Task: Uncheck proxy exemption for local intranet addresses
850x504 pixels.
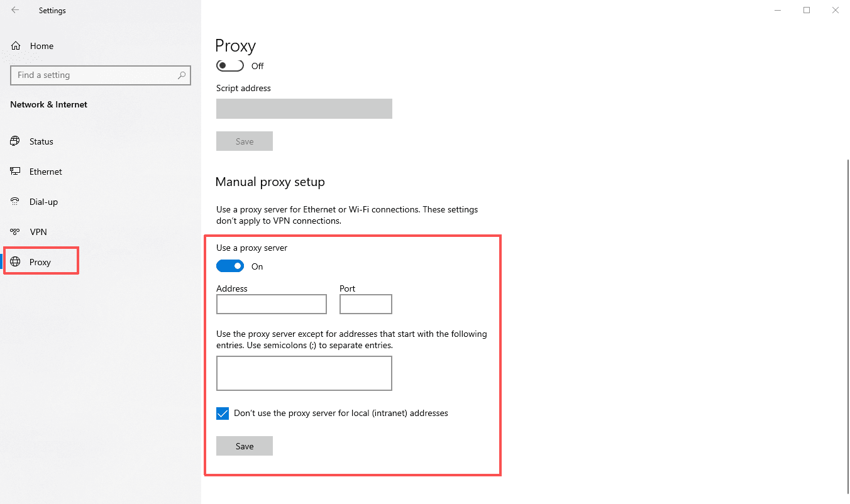Action: [223, 413]
